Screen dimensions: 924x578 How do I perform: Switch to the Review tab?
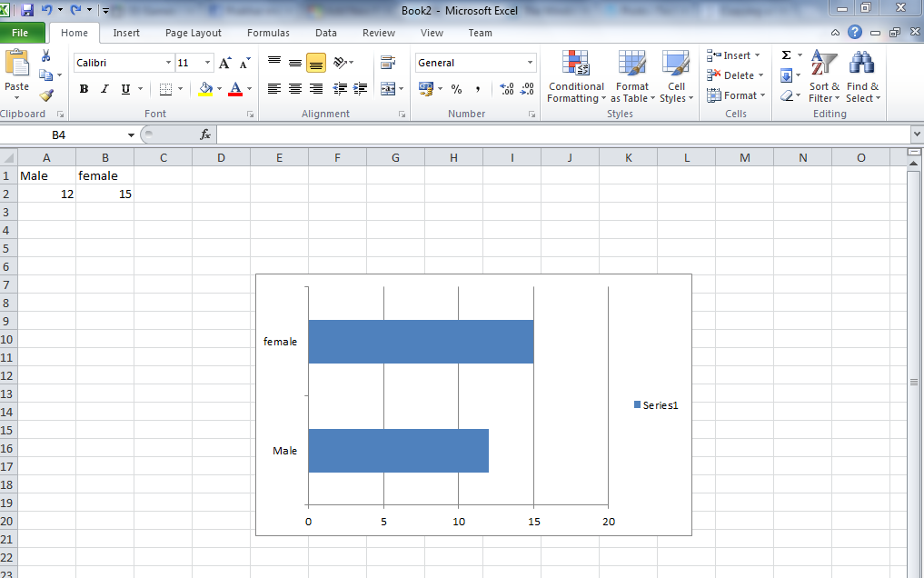click(x=379, y=33)
